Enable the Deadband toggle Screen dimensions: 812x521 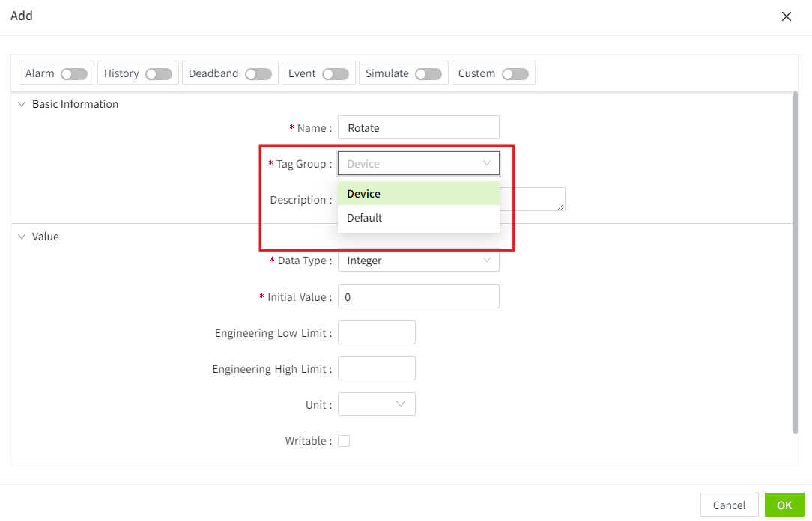pos(258,73)
